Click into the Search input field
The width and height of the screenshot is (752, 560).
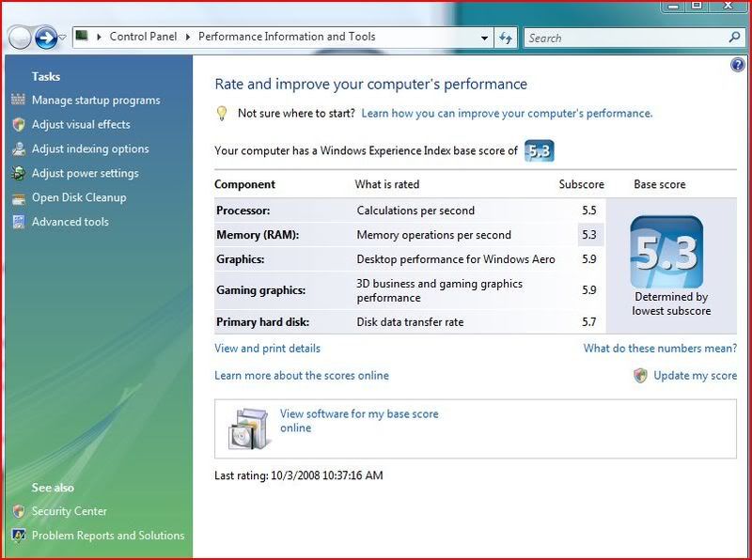(x=626, y=38)
